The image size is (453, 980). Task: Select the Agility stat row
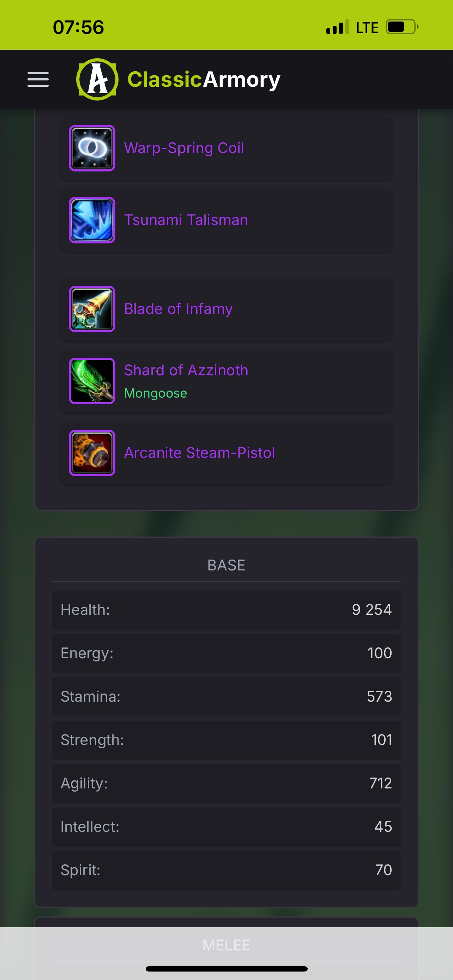[x=226, y=783]
